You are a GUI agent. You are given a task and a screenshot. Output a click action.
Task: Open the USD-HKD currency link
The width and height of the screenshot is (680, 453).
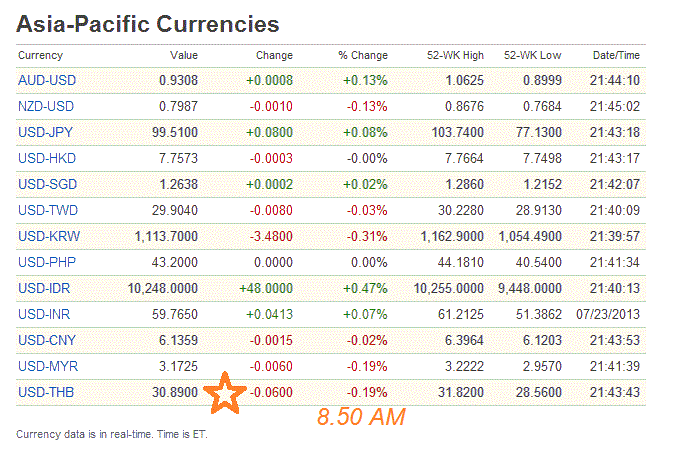46,159
